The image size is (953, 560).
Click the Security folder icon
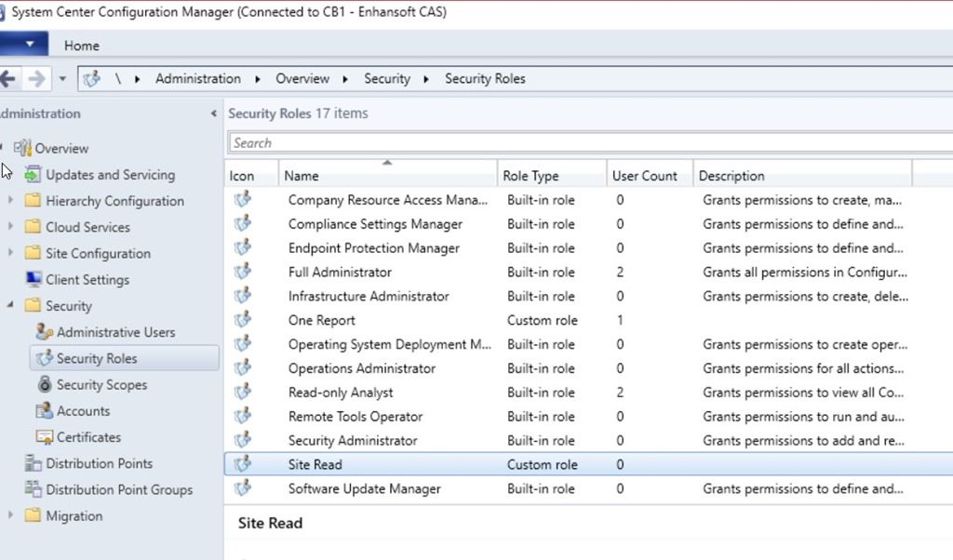33,305
